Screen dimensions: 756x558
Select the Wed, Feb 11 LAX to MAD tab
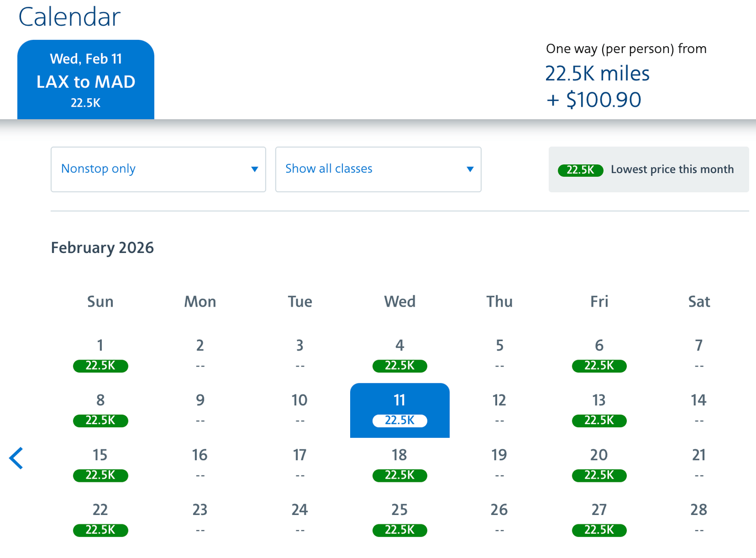coord(86,80)
